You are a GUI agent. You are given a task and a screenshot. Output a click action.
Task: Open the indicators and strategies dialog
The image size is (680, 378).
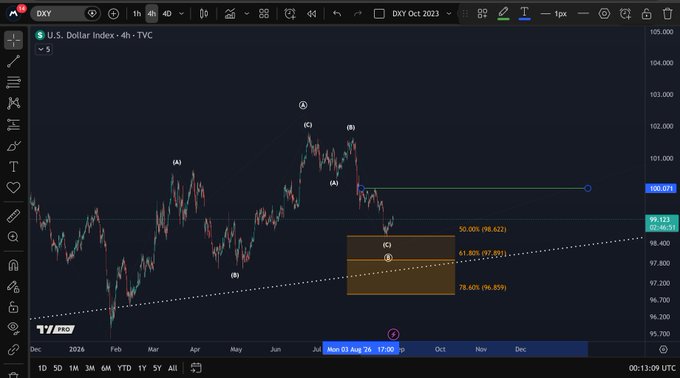point(230,14)
